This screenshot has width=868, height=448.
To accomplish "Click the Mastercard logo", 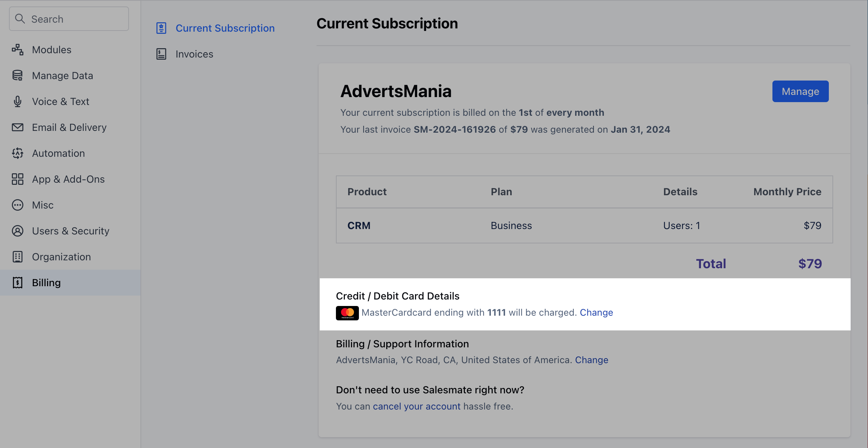I will [347, 313].
